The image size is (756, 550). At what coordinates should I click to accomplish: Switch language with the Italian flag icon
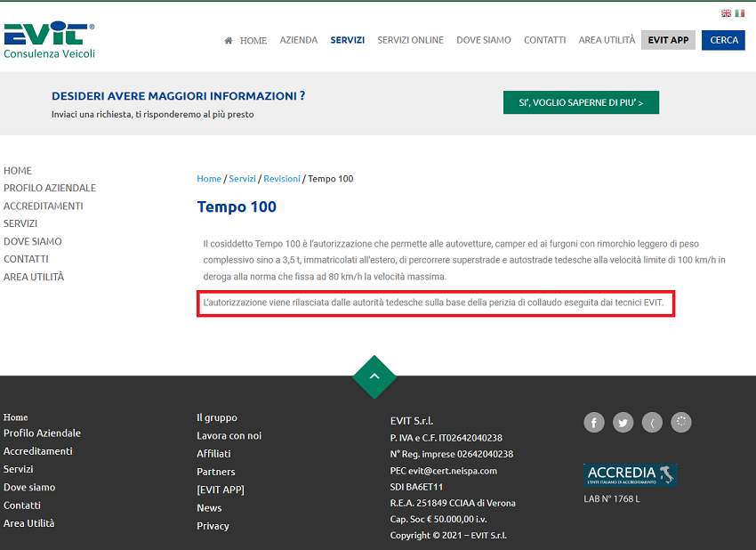click(x=740, y=13)
